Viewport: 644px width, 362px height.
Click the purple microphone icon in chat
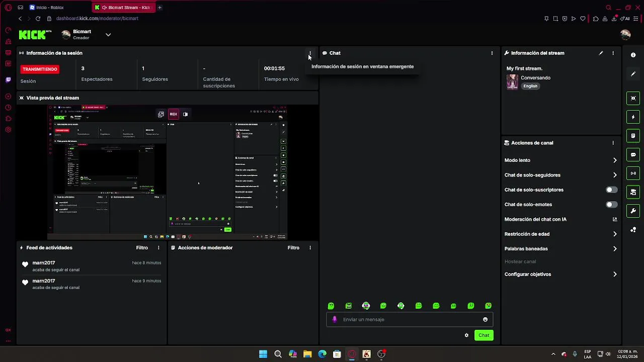tap(335, 319)
